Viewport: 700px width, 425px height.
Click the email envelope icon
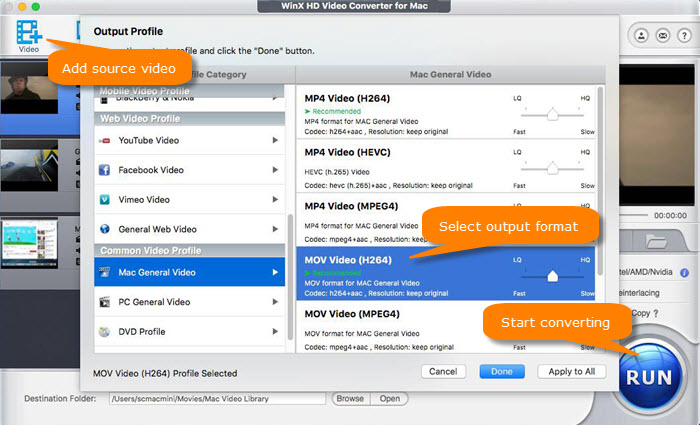(663, 35)
